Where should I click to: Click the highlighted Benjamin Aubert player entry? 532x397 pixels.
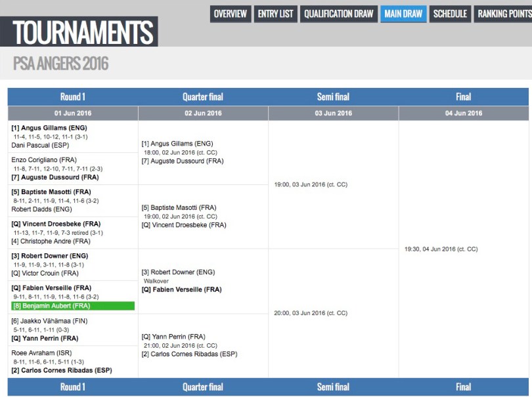[72, 306]
